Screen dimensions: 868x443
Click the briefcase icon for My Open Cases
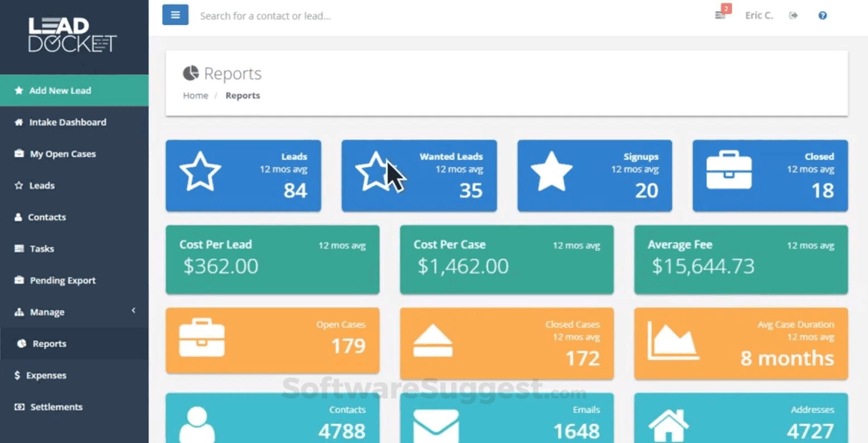point(18,153)
